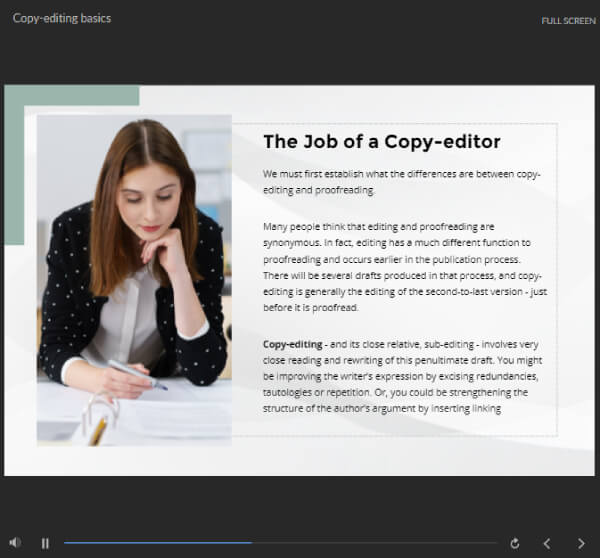Click the heading 'The Job of a Copy-editor'
The image size is (600, 558).
[382, 142]
